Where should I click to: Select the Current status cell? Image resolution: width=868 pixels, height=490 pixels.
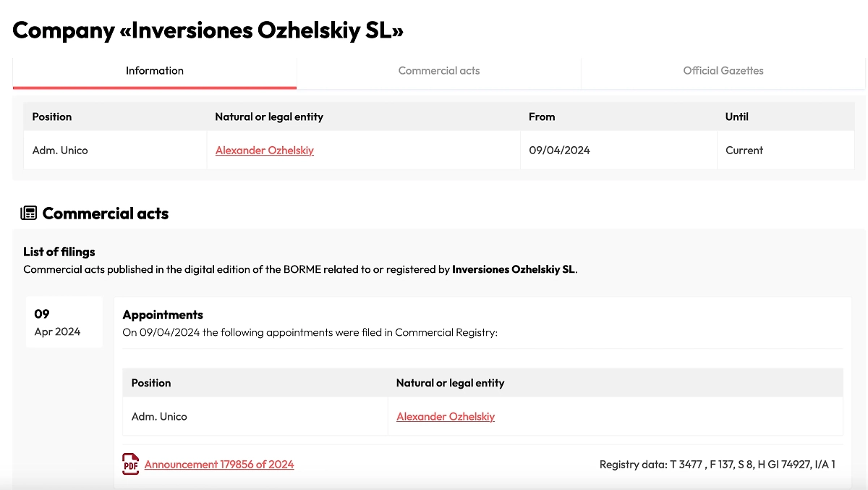744,151
